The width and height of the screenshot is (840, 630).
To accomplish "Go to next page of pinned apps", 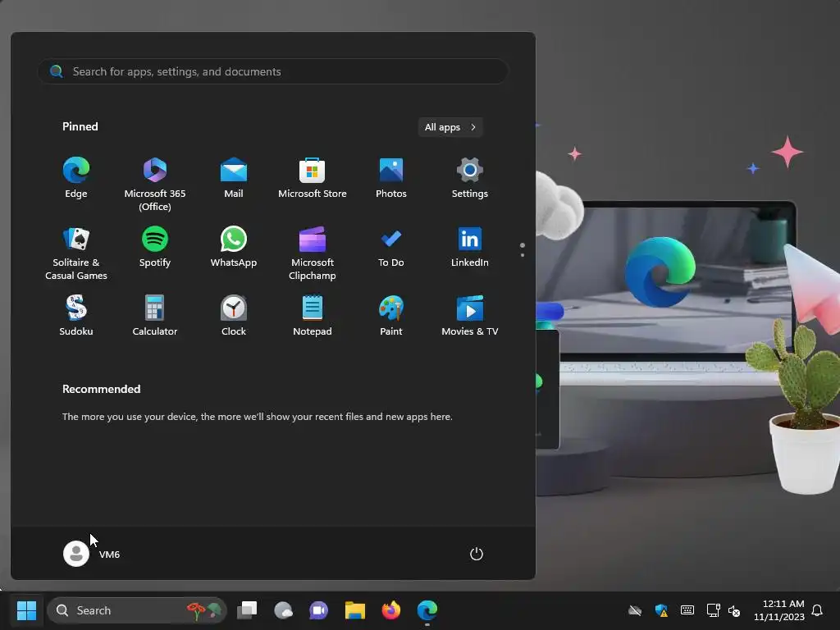I will click(x=523, y=254).
